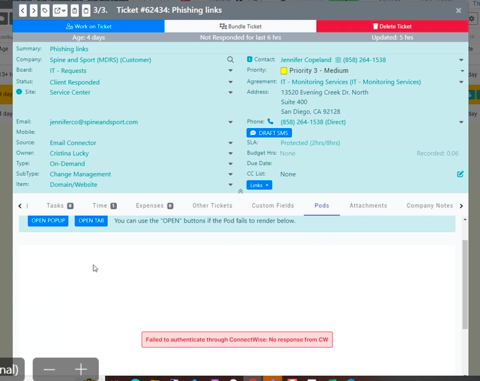Go to the previous ticket arrow
Image resolution: width=480 pixels, height=381 pixels.
pyautogui.click(x=23, y=11)
